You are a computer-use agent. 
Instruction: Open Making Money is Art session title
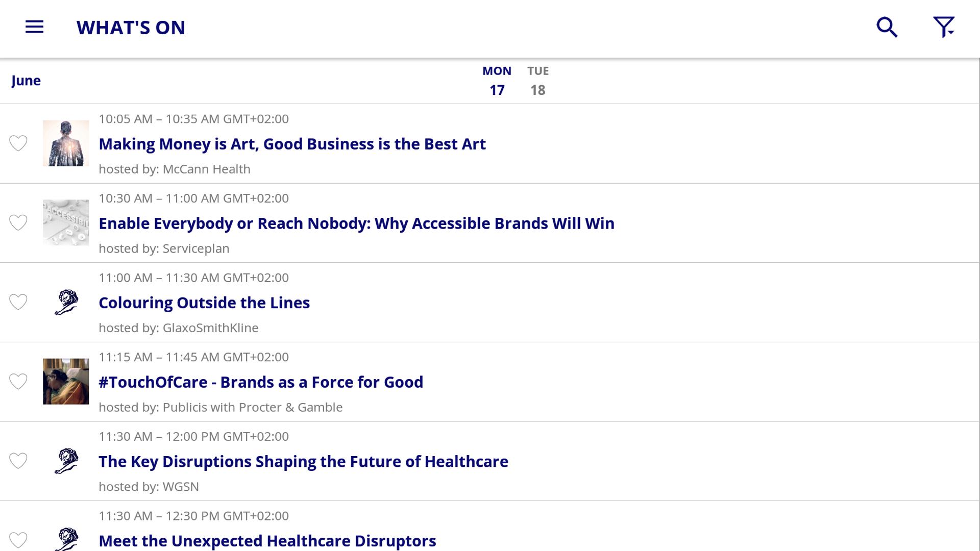[x=292, y=144]
